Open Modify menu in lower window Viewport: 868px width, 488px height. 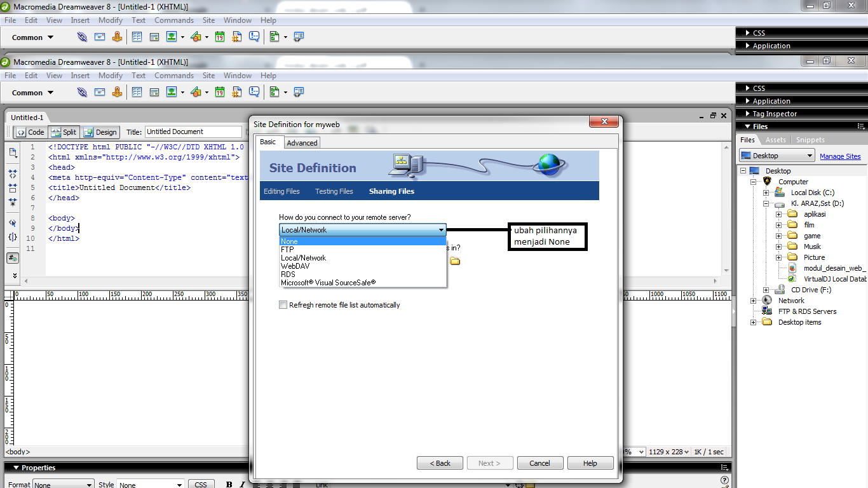[x=111, y=75]
